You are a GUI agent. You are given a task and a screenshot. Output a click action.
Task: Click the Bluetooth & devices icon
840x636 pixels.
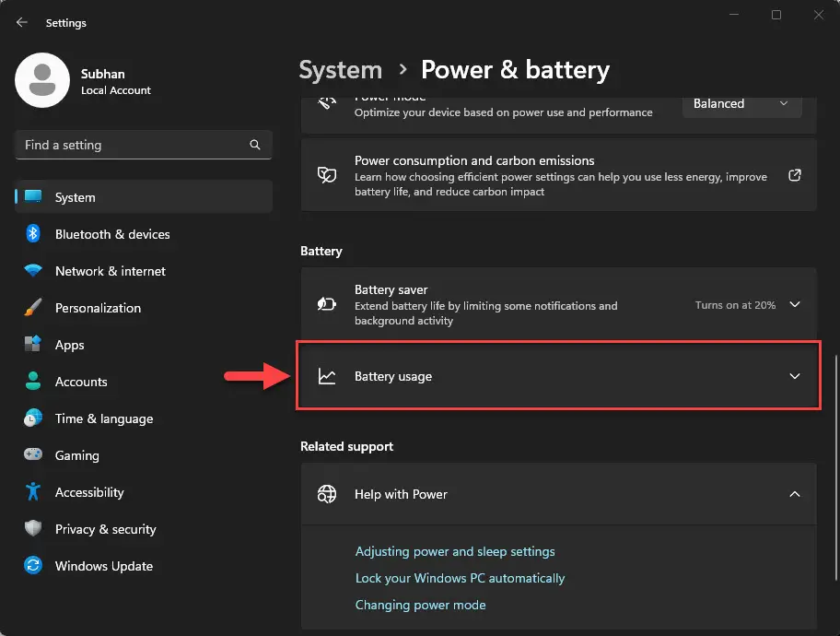point(33,234)
